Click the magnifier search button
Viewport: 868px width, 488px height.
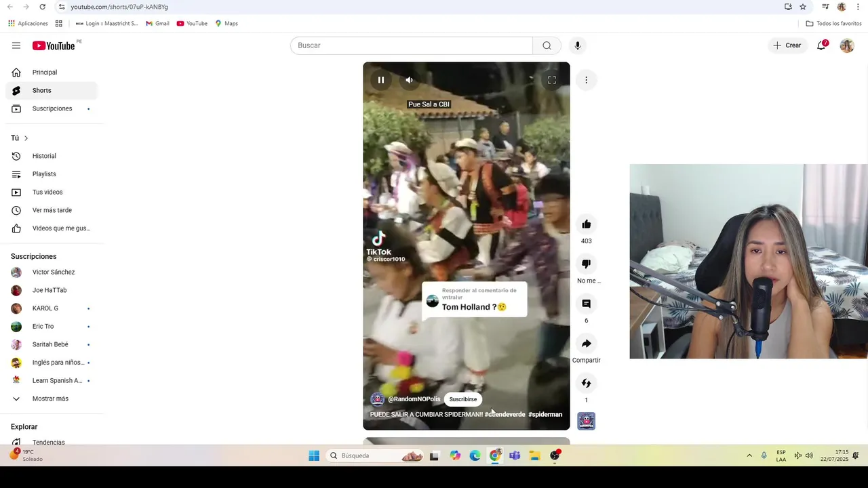pyautogui.click(x=547, y=45)
